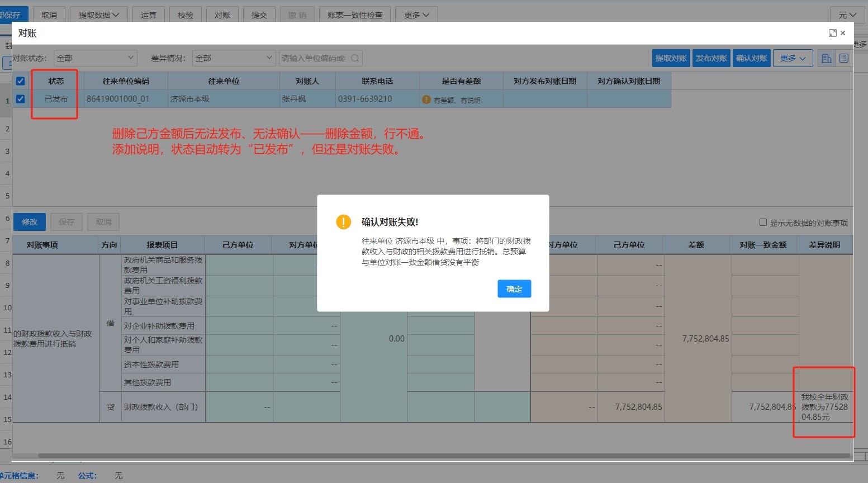Uncheck the checkbox for the 已发布 row

click(21, 99)
